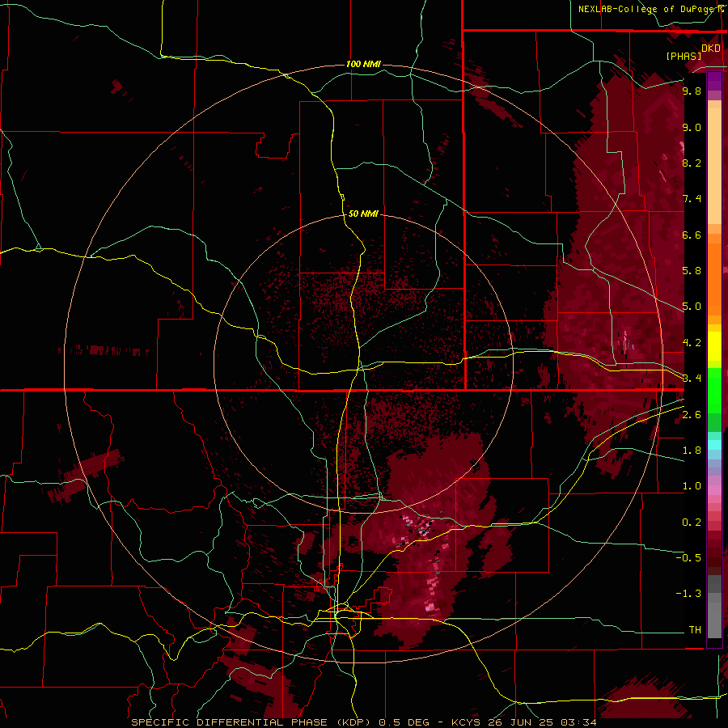Viewport: 728px width, 728px height.
Task: Click the 2.6 value on the color scale
Action: [x=692, y=415]
